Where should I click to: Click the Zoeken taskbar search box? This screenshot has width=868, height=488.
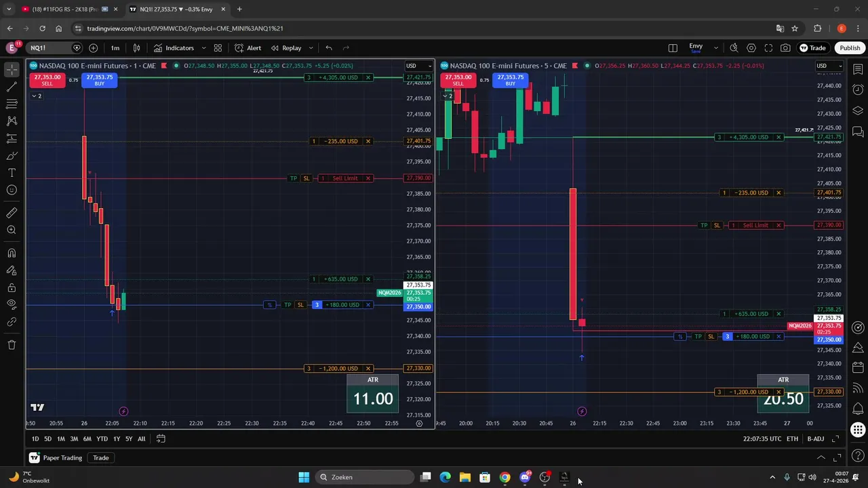tap(365, 477)
